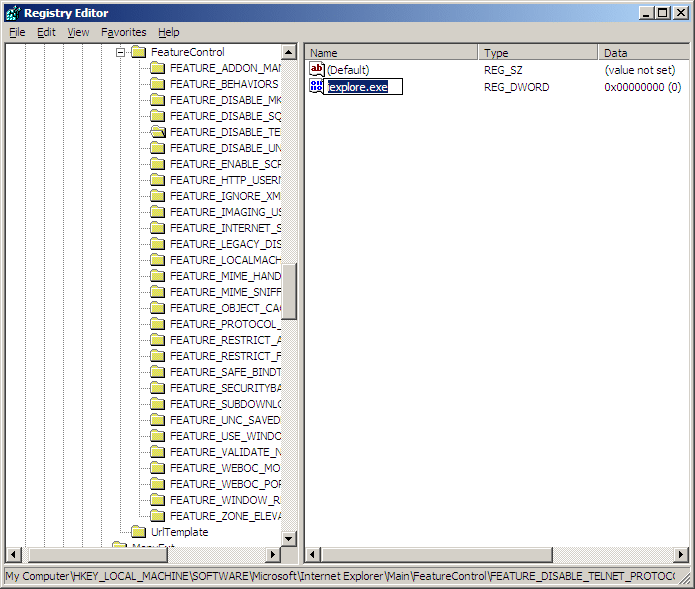
Task: Click the Data column header
Action: pos(644,53)
